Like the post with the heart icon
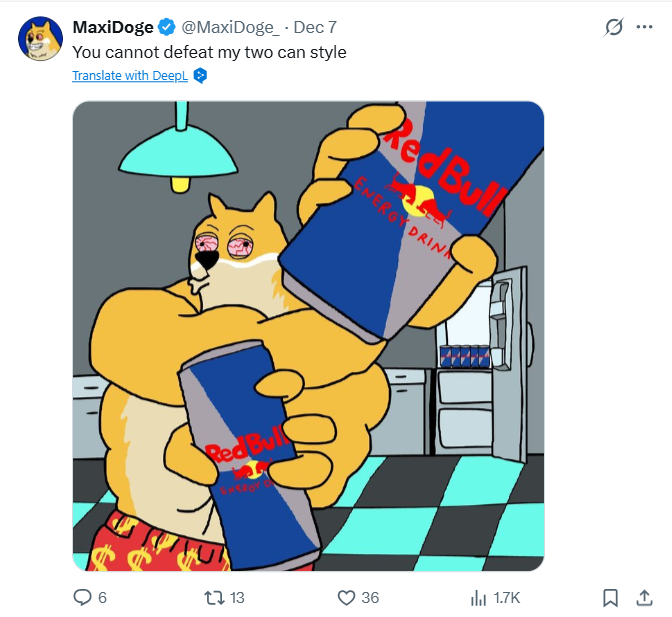The height and width of the screenshot is (617, 672). tap(346, 597)
